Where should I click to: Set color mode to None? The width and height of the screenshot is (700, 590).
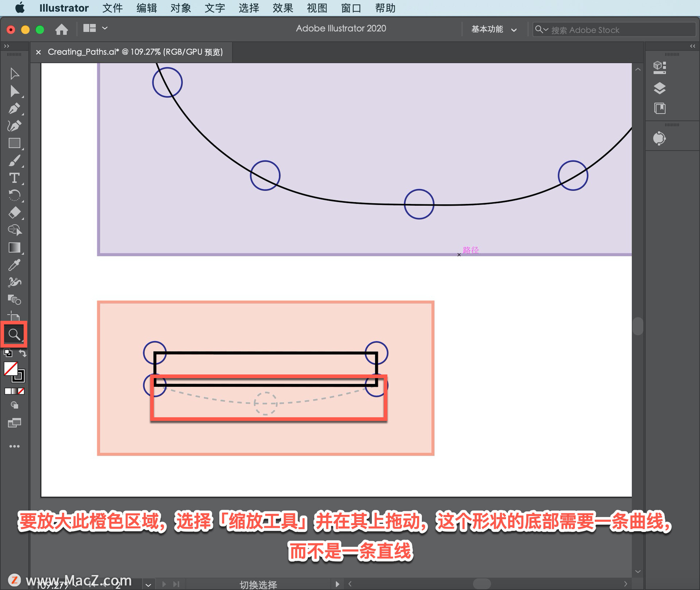click(22, 391)
